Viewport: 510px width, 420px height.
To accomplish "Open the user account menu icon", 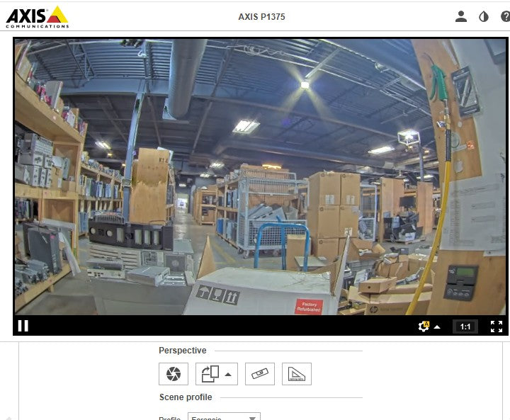I will click(x=461, y=16).
